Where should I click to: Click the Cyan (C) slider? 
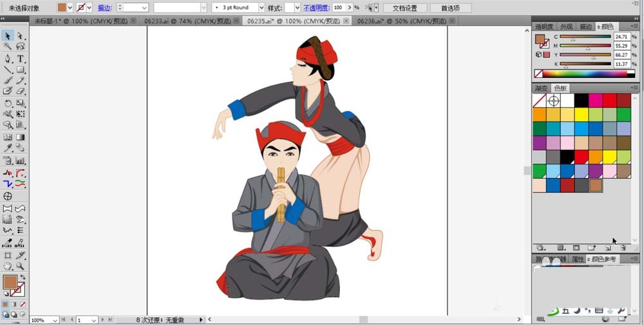(585, 37)
